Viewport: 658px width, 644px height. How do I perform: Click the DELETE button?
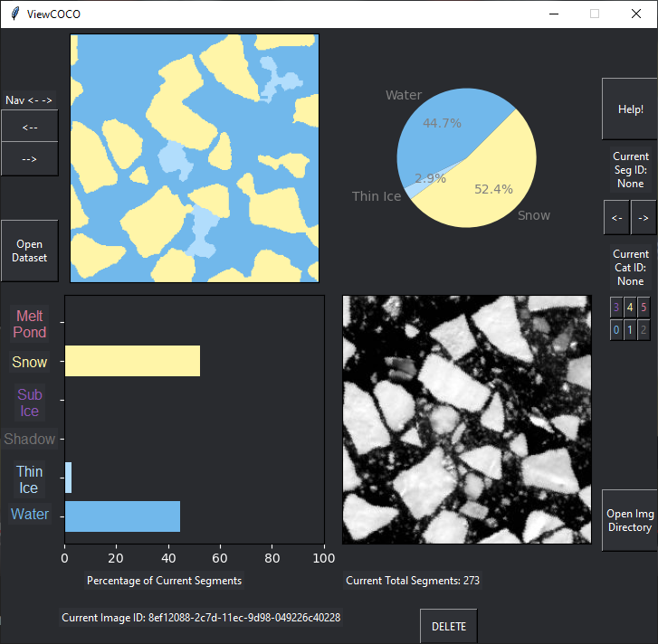pos(449,626)
